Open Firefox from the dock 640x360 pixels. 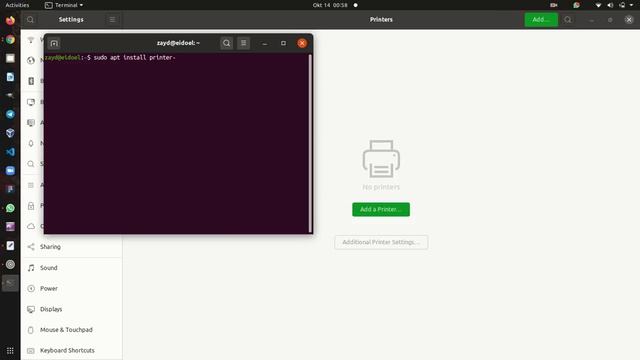[x=10, y=20]
